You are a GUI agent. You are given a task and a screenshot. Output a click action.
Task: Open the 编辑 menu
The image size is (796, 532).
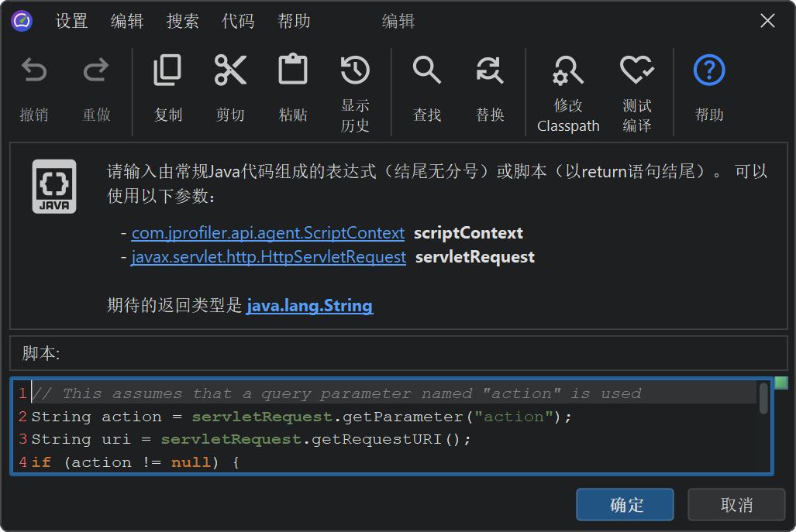point(127,21)
